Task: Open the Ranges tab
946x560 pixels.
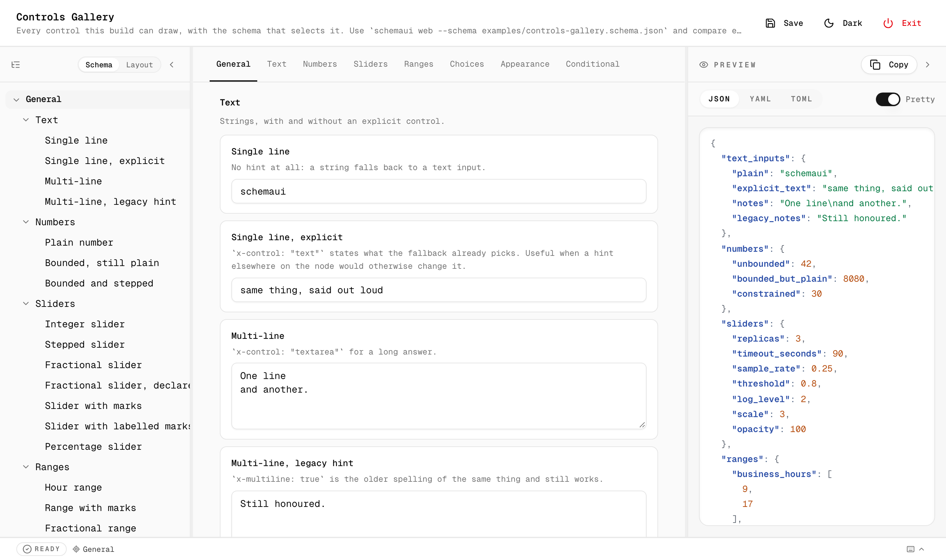Action: [x=419, y=64]
